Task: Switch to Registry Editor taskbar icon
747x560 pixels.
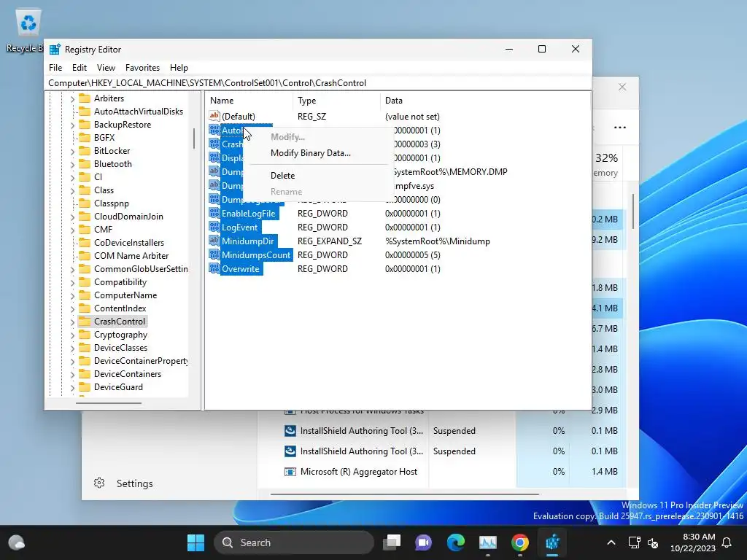Action: point(552,542)
